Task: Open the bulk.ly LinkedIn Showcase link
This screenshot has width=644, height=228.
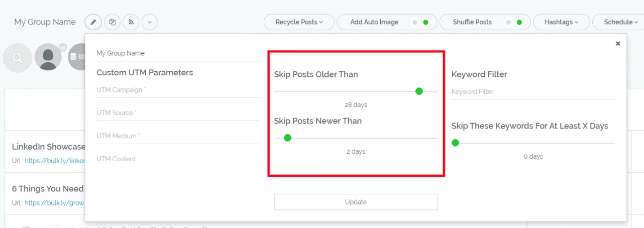Action: coord(55,161)
